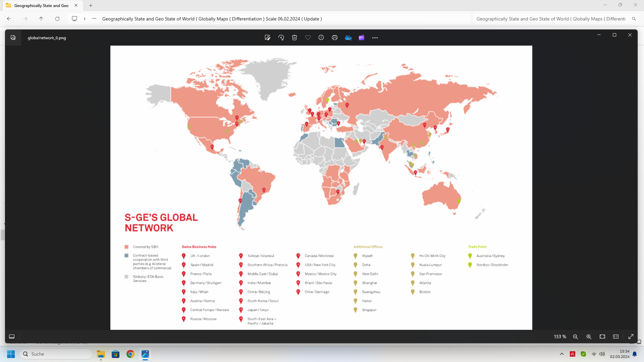
Task: Open the See more three-dots menu in Photos
Action: [x=375, y=38]
